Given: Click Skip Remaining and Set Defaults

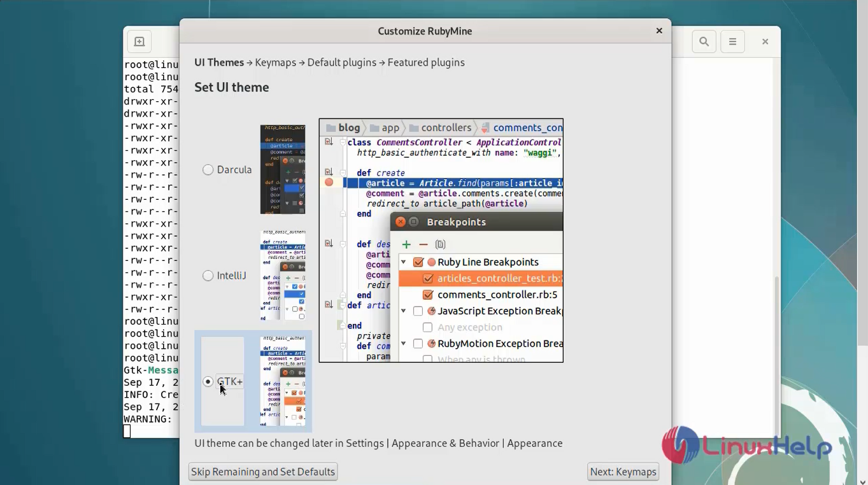Looking at the screenshot, I should tap(263, 472).
